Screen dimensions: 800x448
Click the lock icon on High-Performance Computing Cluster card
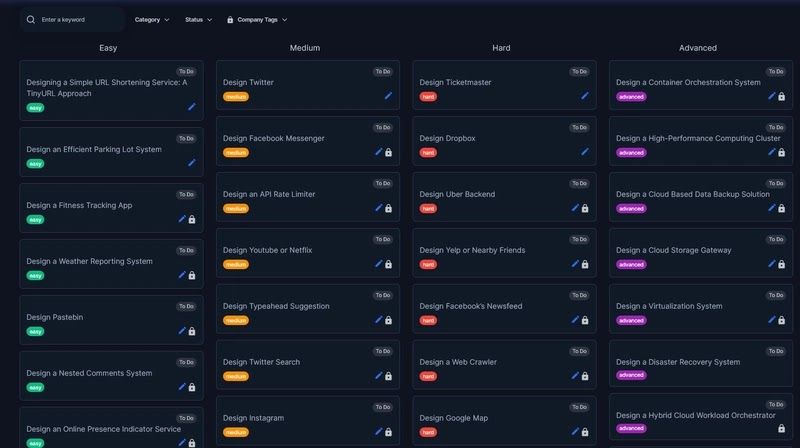coord(781,153)
